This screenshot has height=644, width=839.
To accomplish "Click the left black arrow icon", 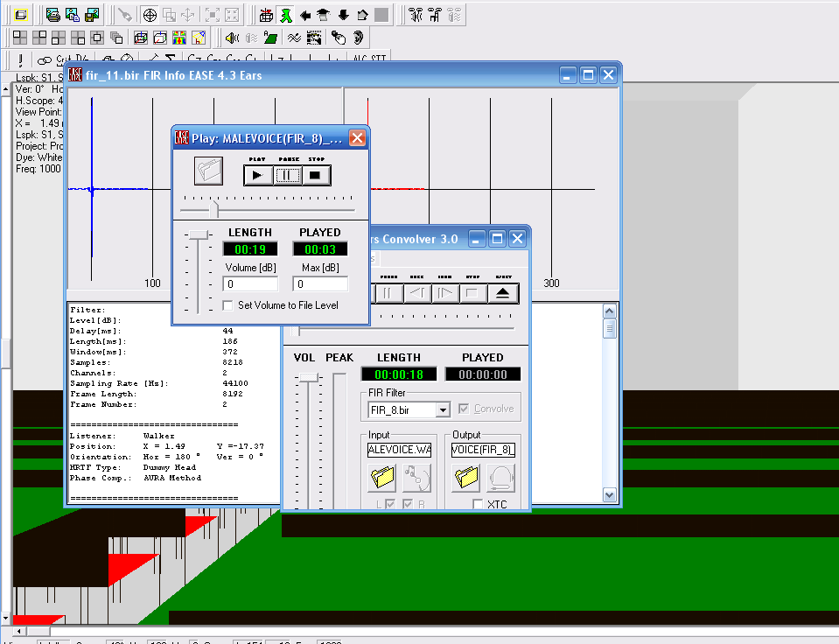I will (305, 15).
